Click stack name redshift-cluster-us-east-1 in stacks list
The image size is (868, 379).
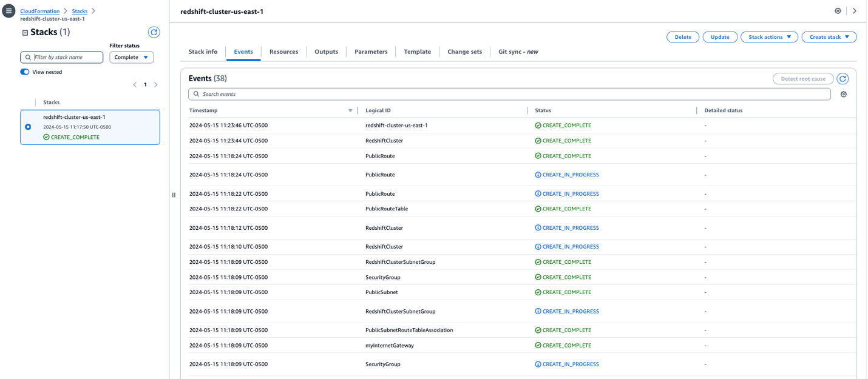[74, 117]
